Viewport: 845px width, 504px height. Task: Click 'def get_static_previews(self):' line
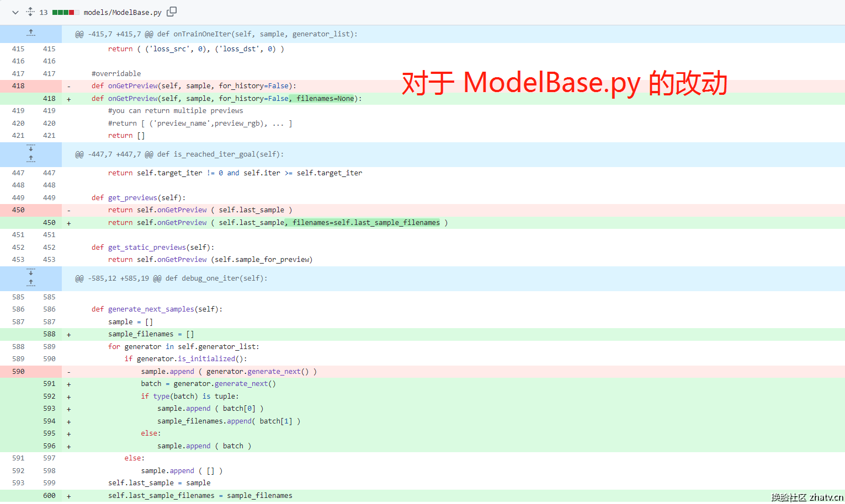click(x=153, y=248)
